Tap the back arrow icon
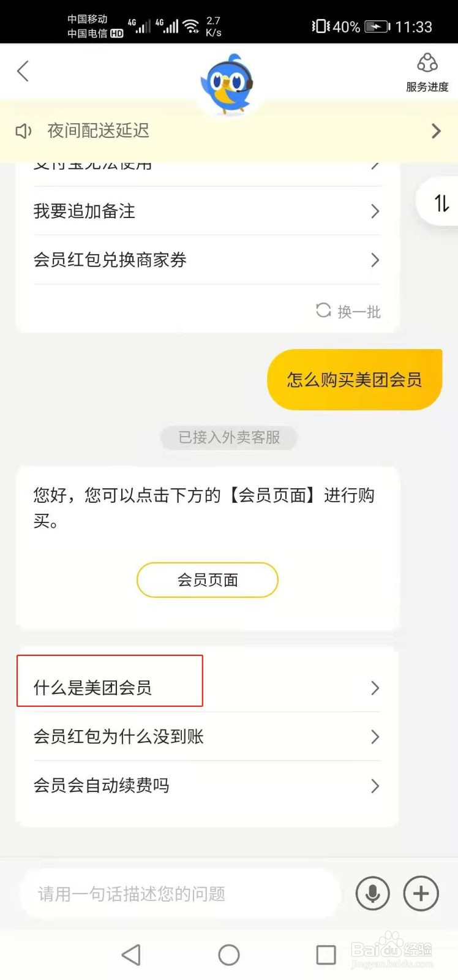 (23, 72)
